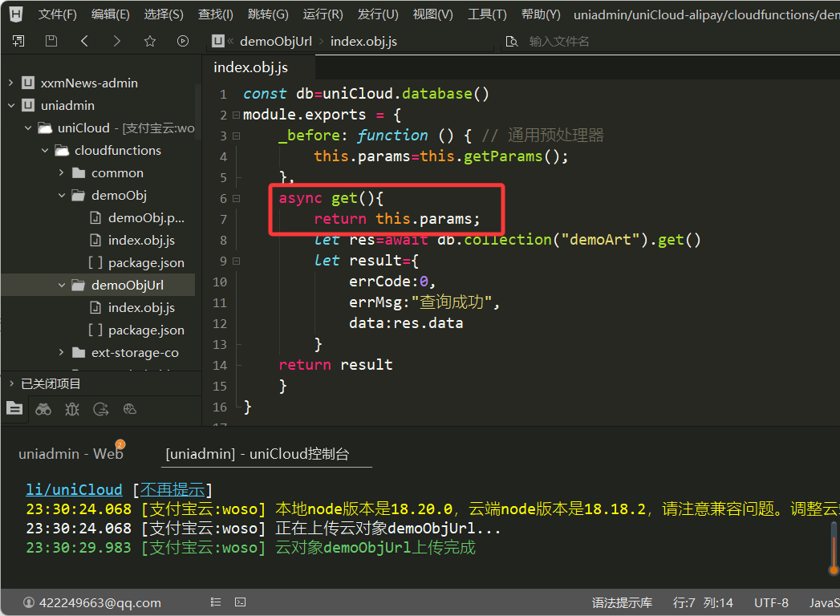This screenshot has height=616, width=840.
Task: Open the 运行(R) menu
Action: (323, 14)
